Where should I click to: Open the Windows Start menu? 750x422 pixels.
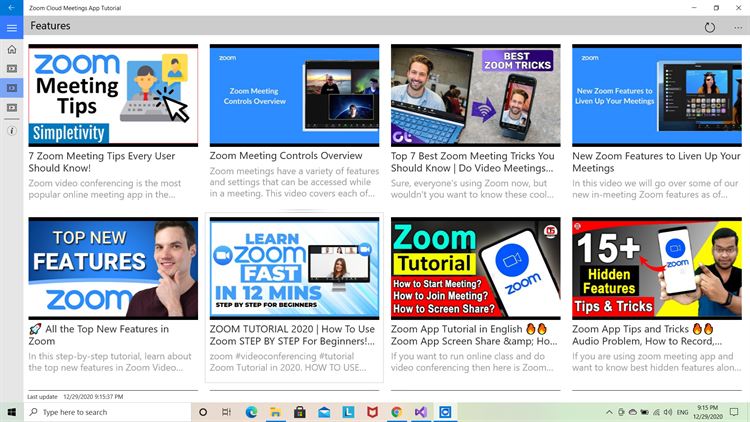tap(11, 412)
